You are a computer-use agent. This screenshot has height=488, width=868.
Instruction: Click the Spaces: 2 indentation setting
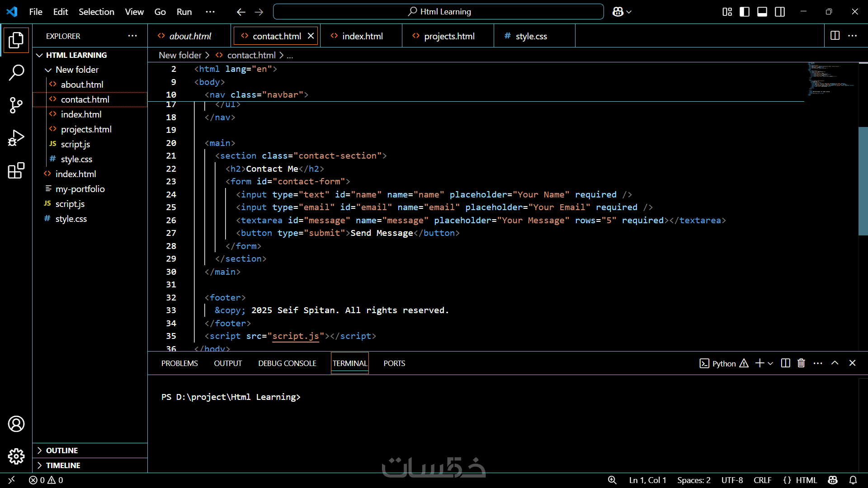[x=693, y=480]
